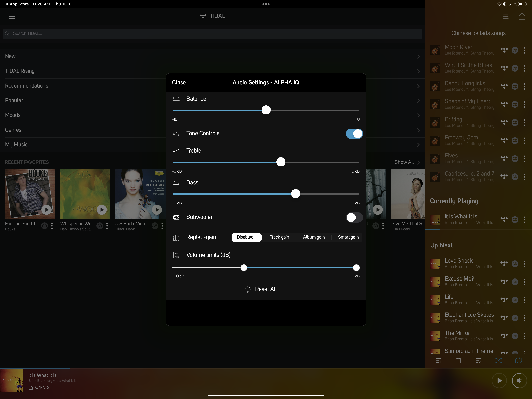Open the home/rooms icon at top right
The image size is (532, 399).
522,16
